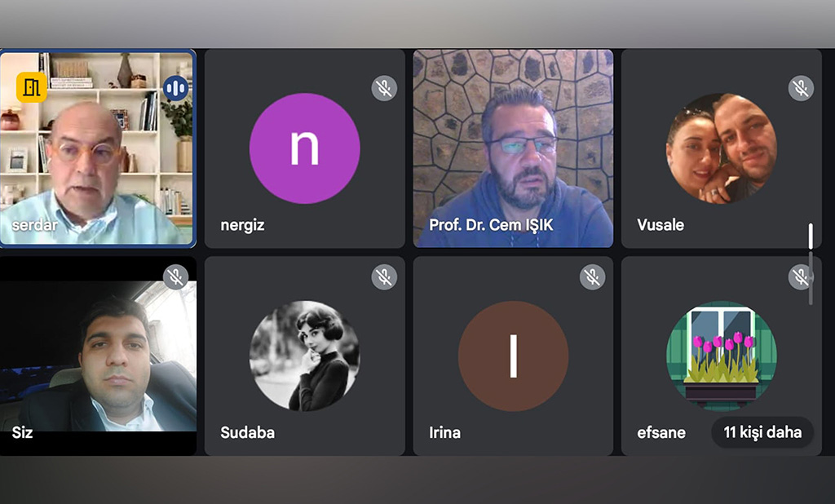Select Sudaba's black-and-white portrait avatar

[304, 356]
